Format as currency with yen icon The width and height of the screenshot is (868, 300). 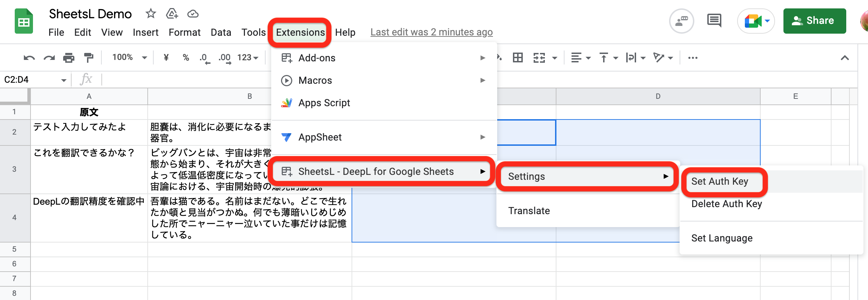tap(166, 57)
